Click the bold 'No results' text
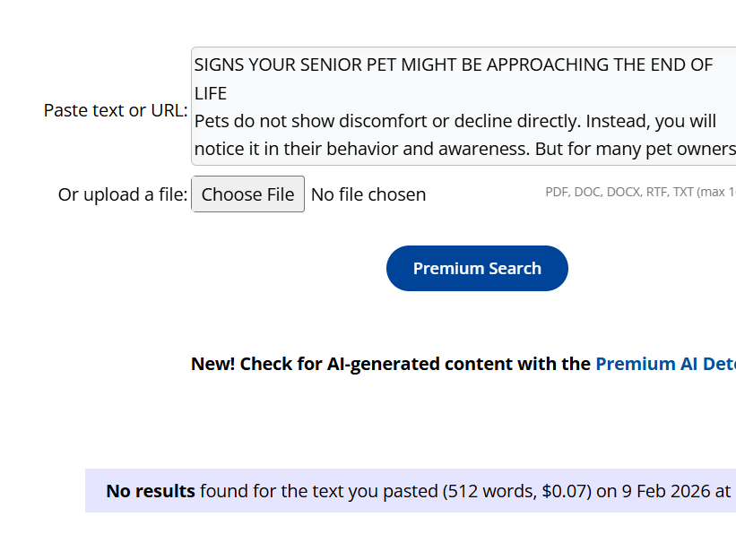Viewport: 736px width, 560px height. [x=151, y=491]
